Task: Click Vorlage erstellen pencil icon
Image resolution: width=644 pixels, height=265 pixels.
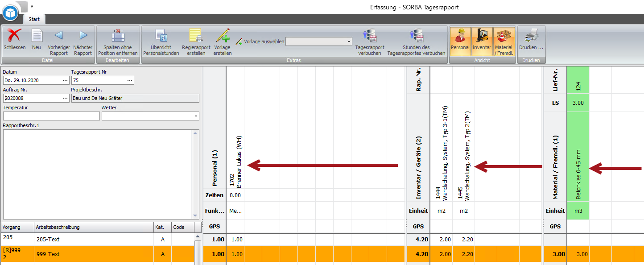Action: tap(222, 36)
